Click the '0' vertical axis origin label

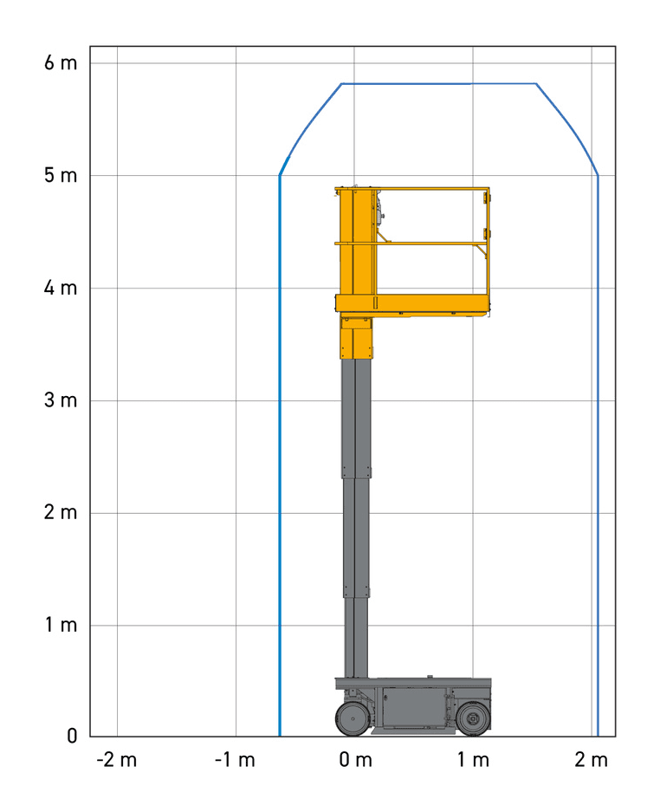click(73, 736)
